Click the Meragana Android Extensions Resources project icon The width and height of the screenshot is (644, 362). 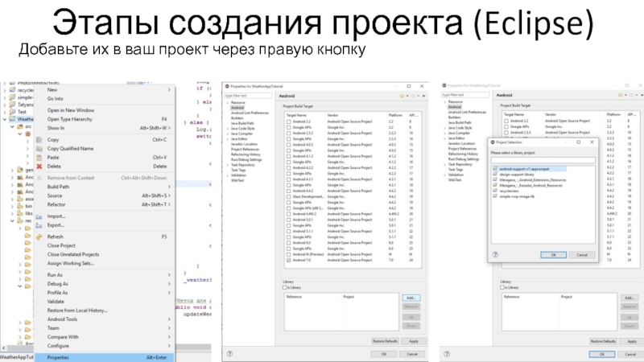click(495, 179)
